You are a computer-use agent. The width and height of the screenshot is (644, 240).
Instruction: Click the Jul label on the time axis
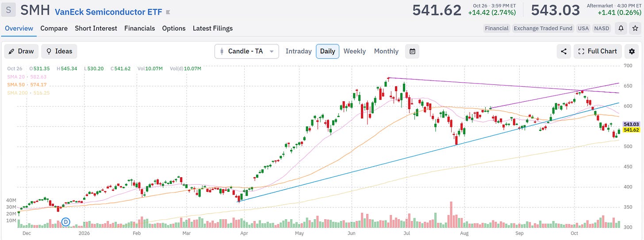[x=408, y=233]
